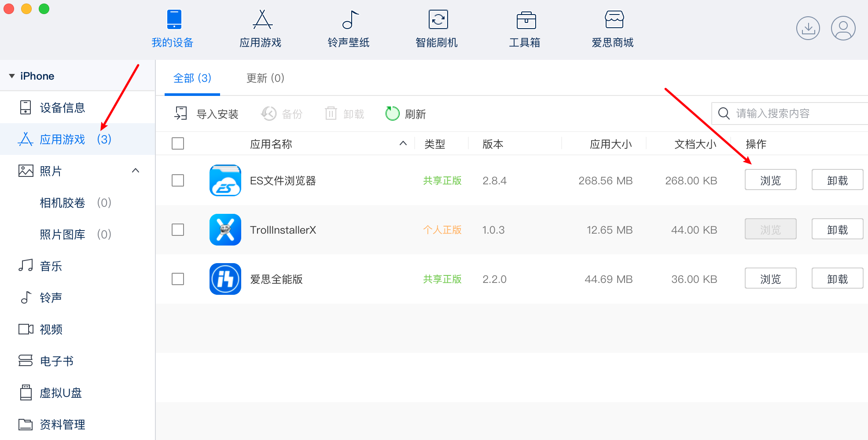Open the 智能刷机 flash icon

[438, 19]
